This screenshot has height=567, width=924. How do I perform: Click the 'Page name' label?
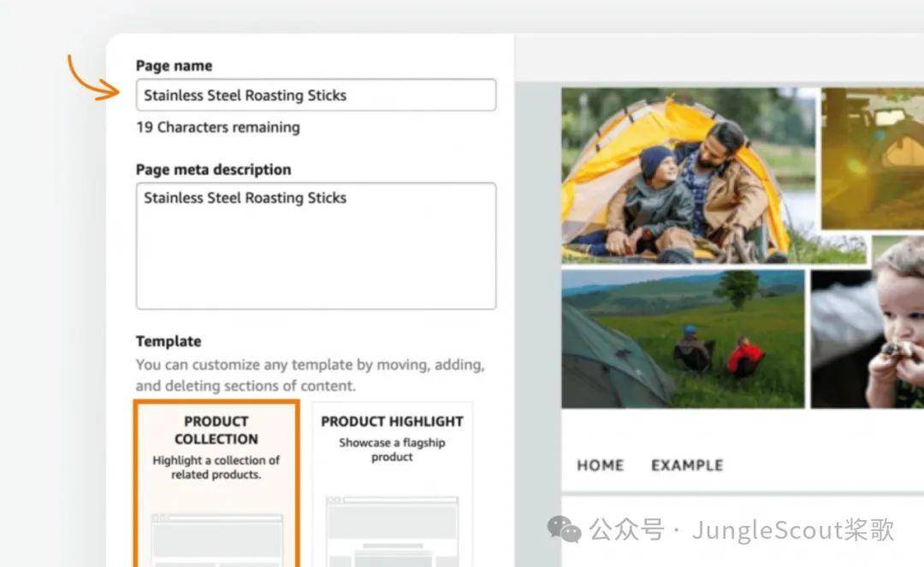(174, 65)
